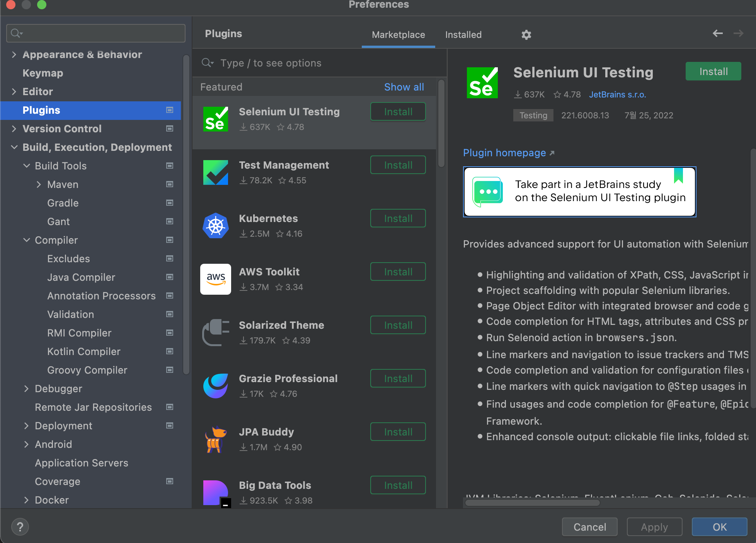
Task: Click the project-level icon beside Version Control
Action: tap(170, 129)
